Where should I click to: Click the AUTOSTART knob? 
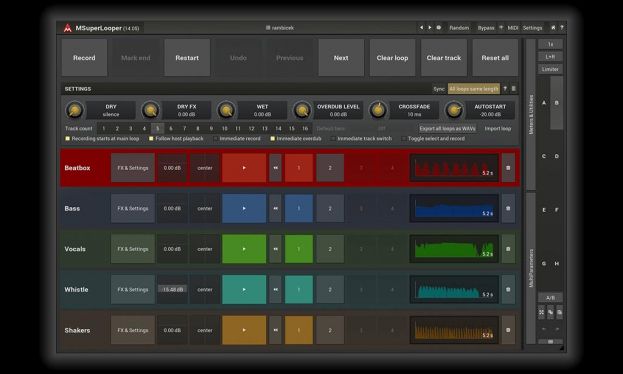pyautogui.click(x=454, y=110)
